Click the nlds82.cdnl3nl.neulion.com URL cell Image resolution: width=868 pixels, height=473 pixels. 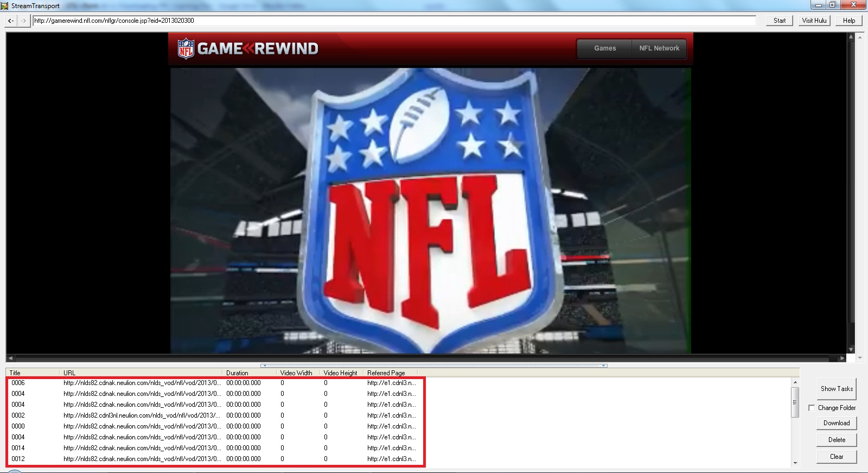pos(142,415)
